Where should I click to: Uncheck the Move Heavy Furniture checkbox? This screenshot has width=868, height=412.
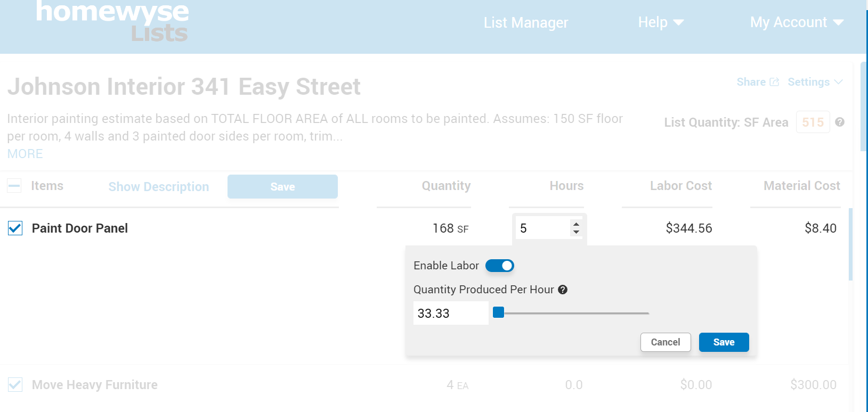(15, 384)
